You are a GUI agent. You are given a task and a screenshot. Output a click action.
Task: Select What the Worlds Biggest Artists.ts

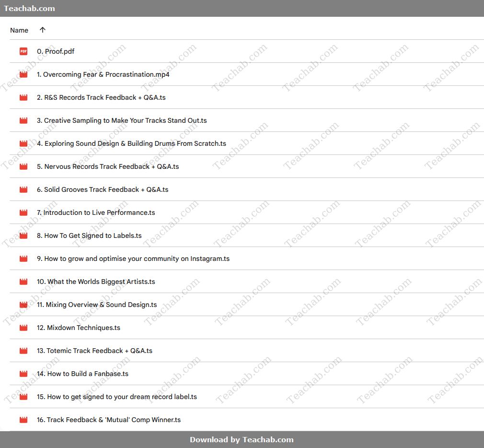96,282
